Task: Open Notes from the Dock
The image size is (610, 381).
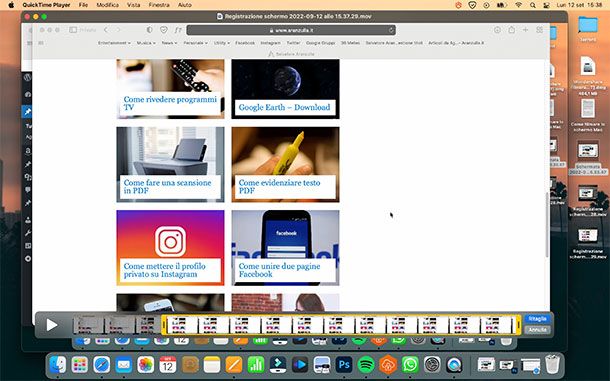Action: coord(212,365)
